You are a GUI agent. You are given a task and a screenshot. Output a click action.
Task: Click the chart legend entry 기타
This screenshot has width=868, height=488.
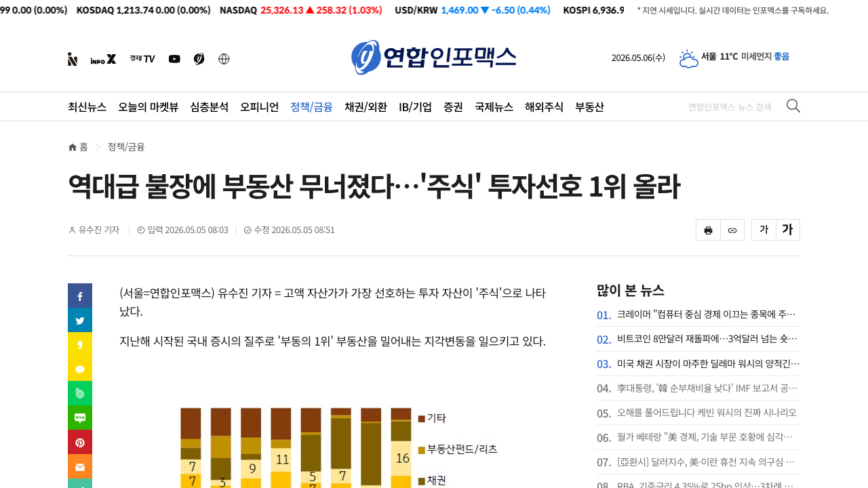(432, 418)
